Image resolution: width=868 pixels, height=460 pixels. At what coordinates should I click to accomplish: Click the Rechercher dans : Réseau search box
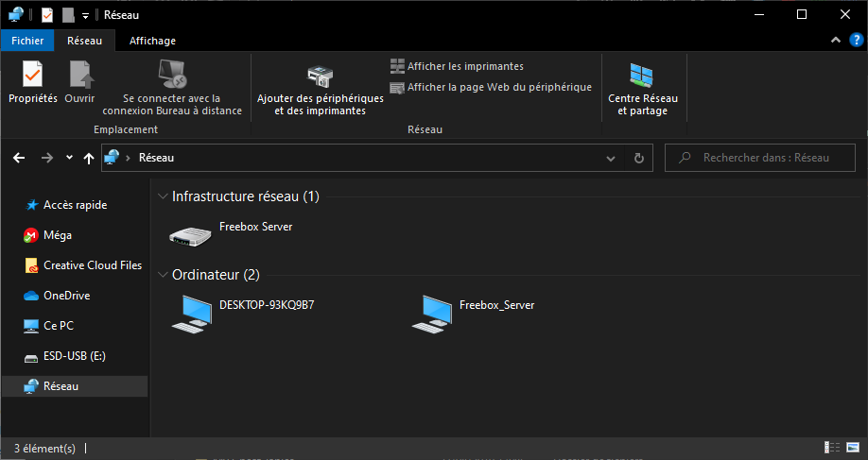point(759,158)
